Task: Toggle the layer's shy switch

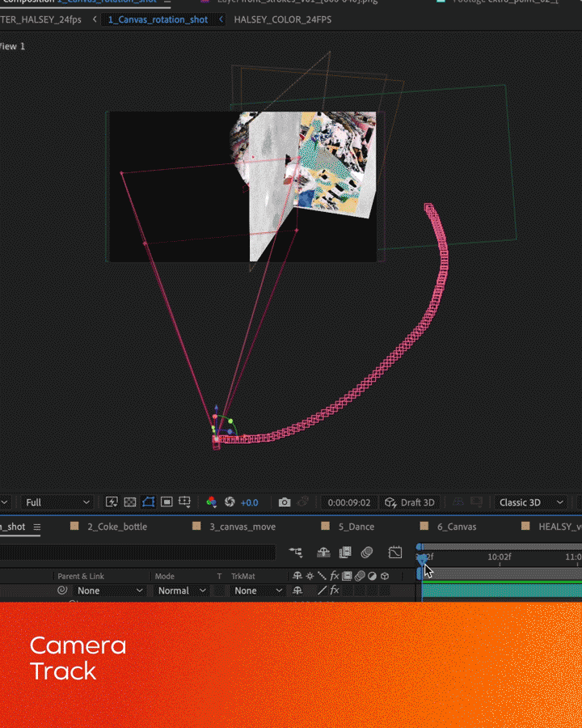Action: (x=297, y=590)
